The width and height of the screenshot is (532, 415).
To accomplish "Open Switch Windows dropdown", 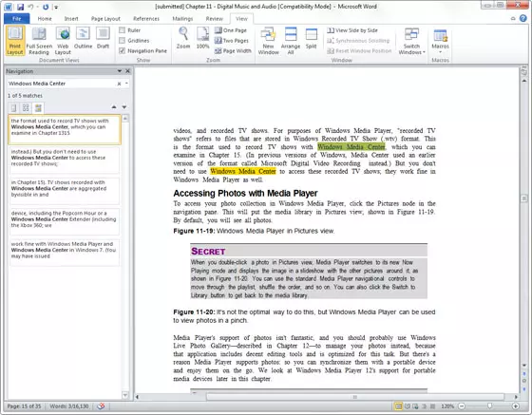I will pyautogui.click(x=411, y=41).
